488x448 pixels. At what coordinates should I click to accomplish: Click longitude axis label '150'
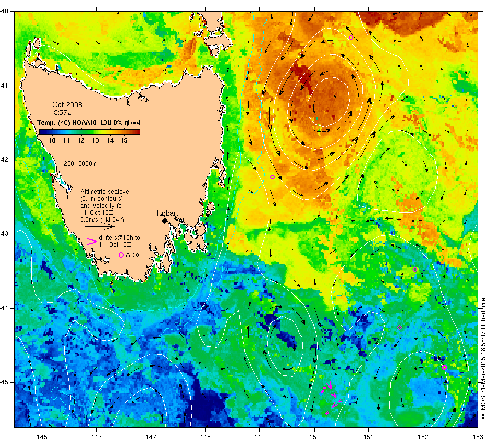(314, 437)
